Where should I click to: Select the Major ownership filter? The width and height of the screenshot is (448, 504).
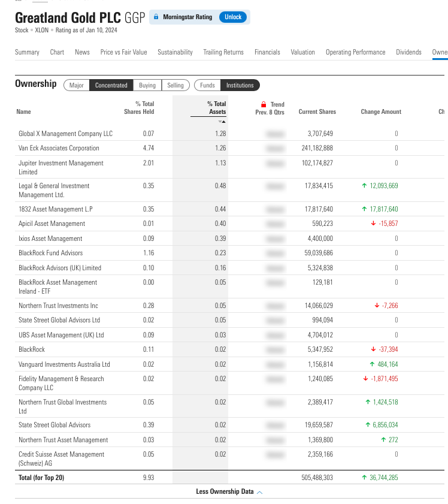(x=77, y=85)
